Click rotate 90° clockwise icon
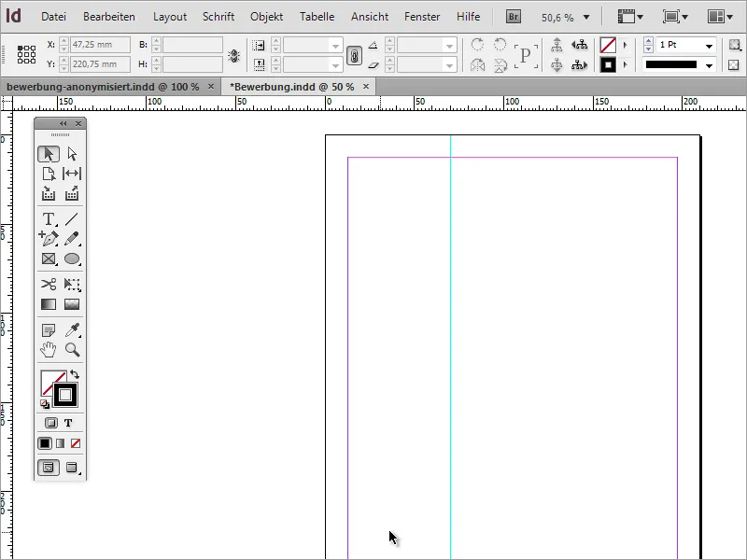The width and height of the screenshot is (747, 560). pos(477,45)
